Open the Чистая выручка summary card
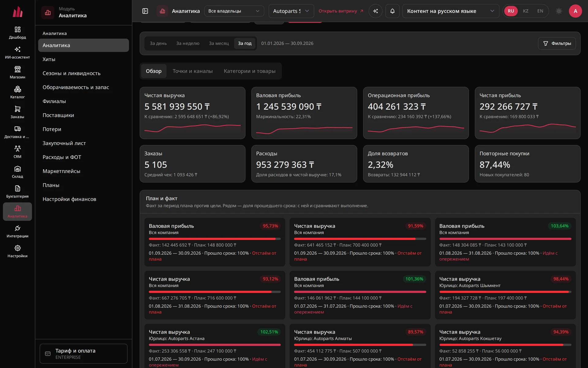Screen dimensions: 588x368 (x=192, y=113)
